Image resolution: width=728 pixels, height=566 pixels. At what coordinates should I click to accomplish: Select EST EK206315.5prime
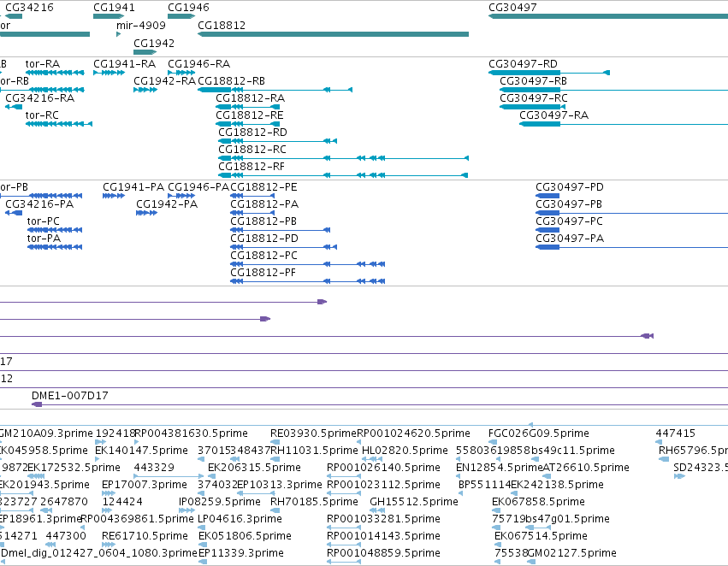(212, 476)
